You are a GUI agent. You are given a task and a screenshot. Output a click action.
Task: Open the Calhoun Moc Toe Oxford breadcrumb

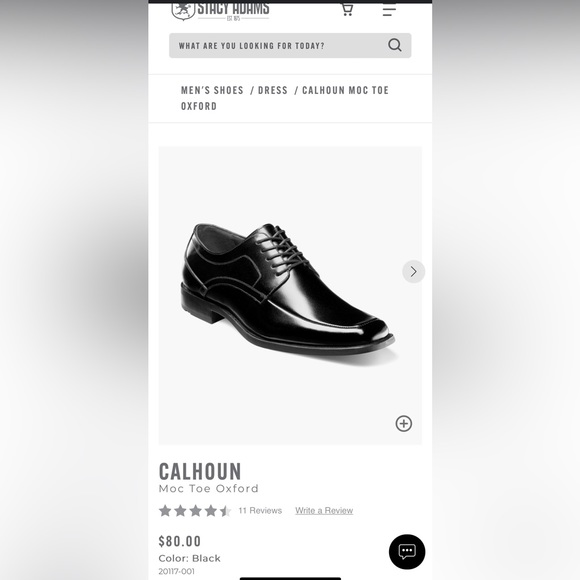(284, 98)
